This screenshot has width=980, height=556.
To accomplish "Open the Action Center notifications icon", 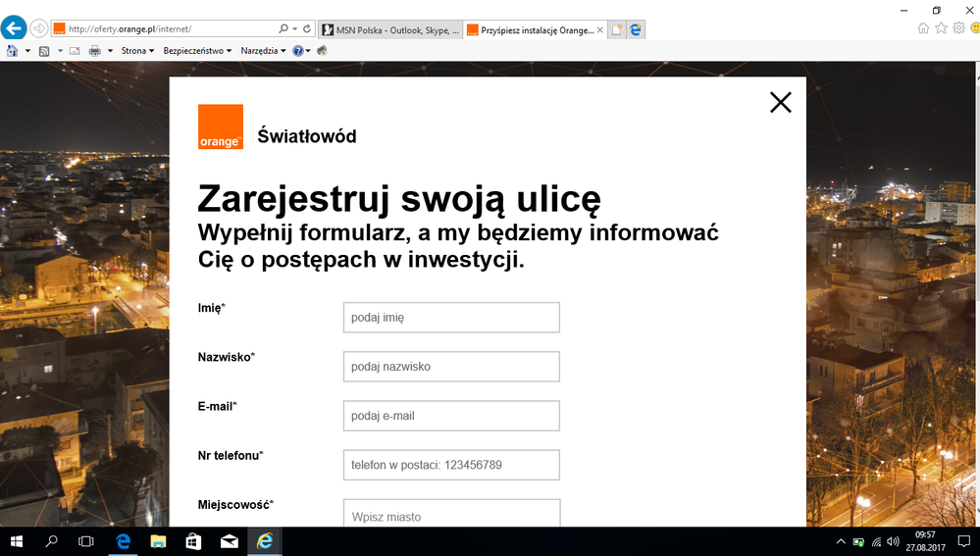I will pyautogui.click(x=963, y=541).
